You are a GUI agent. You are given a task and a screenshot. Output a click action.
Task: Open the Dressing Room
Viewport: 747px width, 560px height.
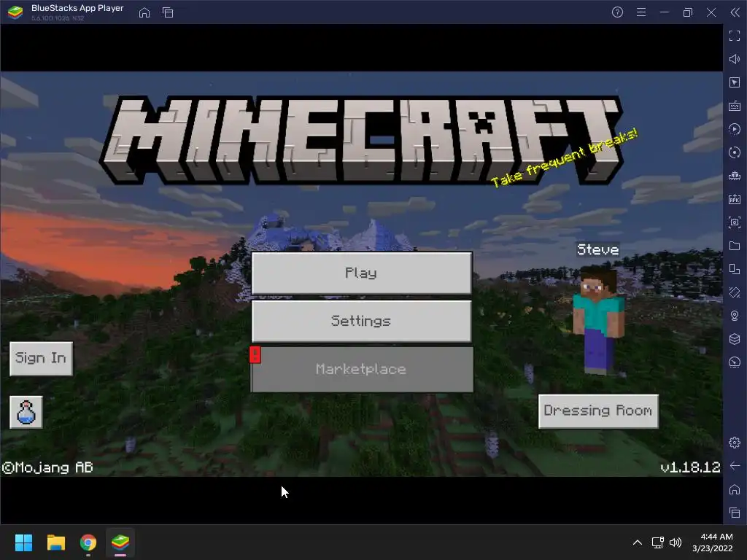click(598, 411)
